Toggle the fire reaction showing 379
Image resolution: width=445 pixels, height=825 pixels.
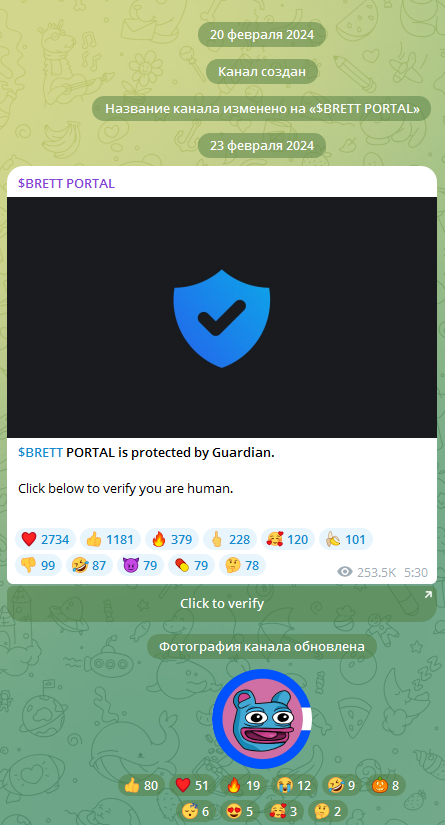point(172,539)
